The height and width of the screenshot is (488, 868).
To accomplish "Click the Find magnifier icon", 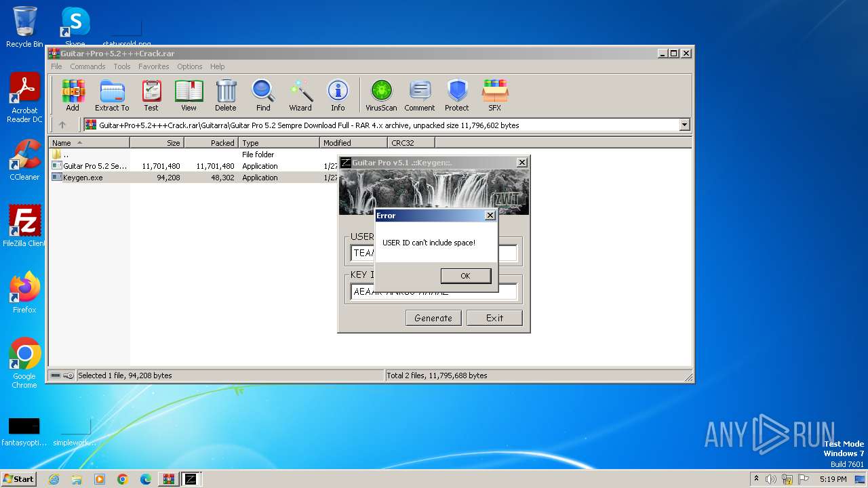I will [x=263, y=96].
